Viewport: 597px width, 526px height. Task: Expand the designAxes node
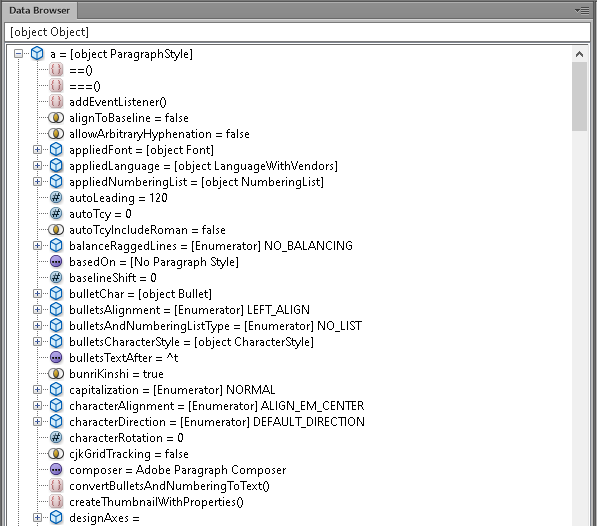click(x=37, y=517)
